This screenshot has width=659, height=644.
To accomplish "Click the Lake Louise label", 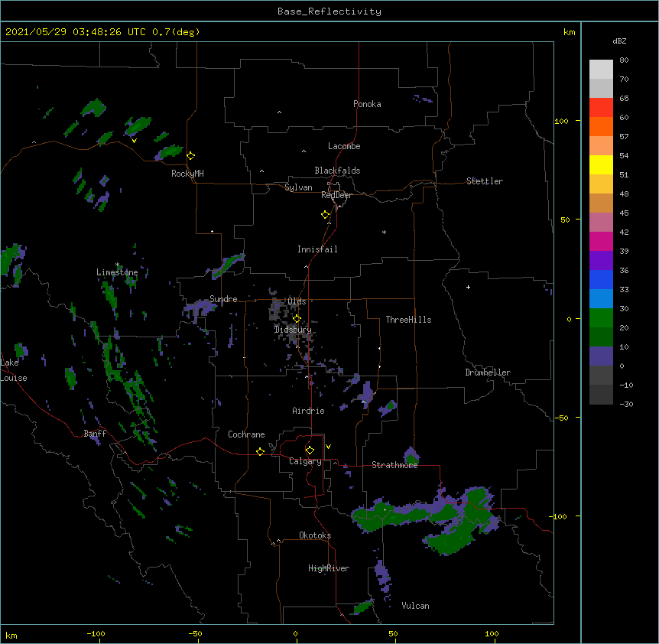I will coord(14,370).
